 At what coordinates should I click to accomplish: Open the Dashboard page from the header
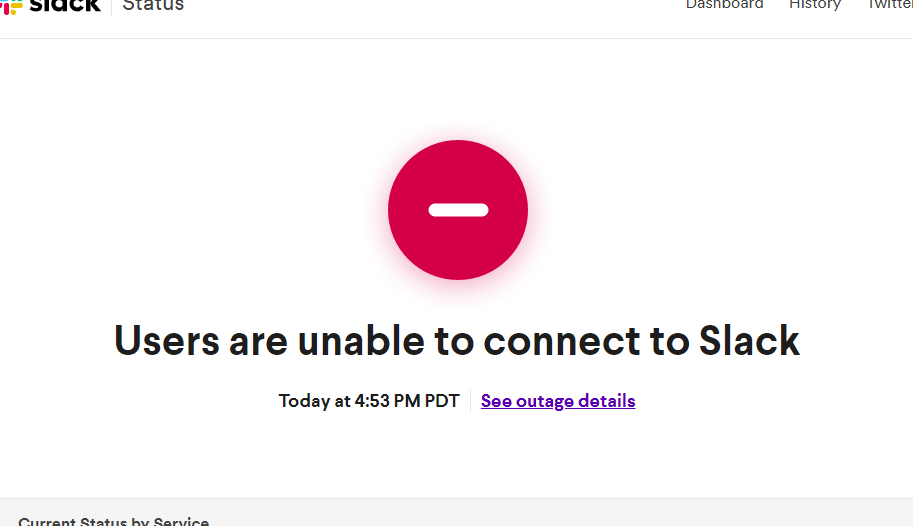pyautogui.click(x=724, y=5)
